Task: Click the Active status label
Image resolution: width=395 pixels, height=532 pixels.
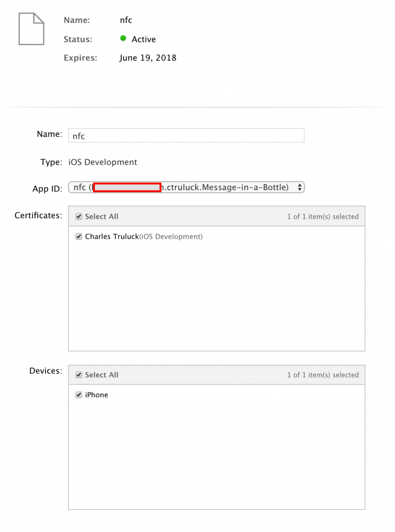Action: tap(144, 39)
